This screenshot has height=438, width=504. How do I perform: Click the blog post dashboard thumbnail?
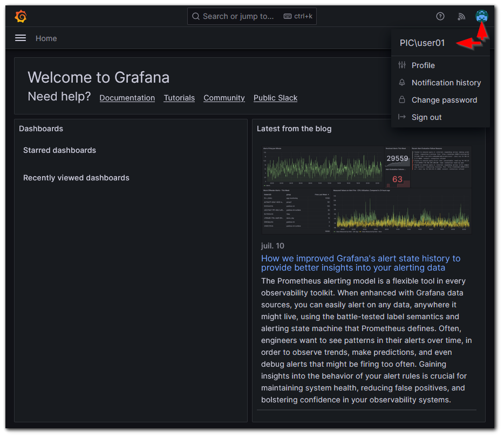366,190
